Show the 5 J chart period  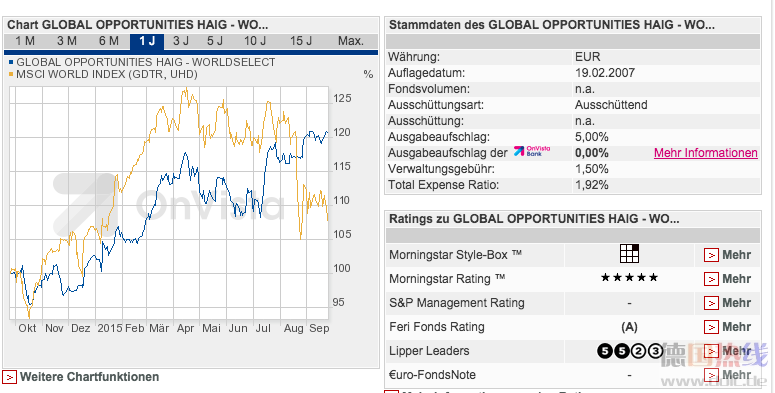[215, 41]
